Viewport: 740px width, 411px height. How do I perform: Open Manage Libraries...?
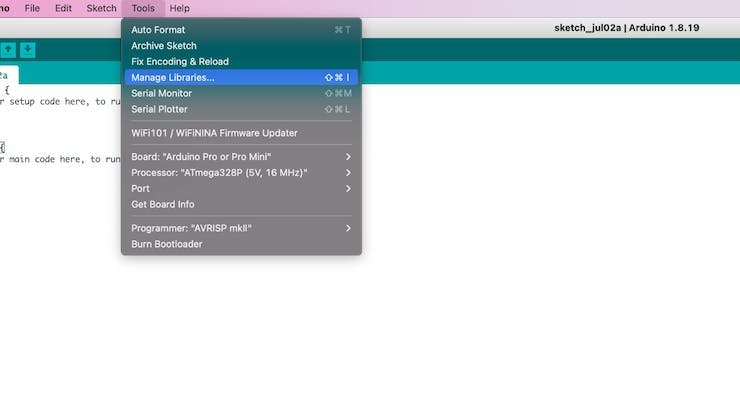coord(241,77)
